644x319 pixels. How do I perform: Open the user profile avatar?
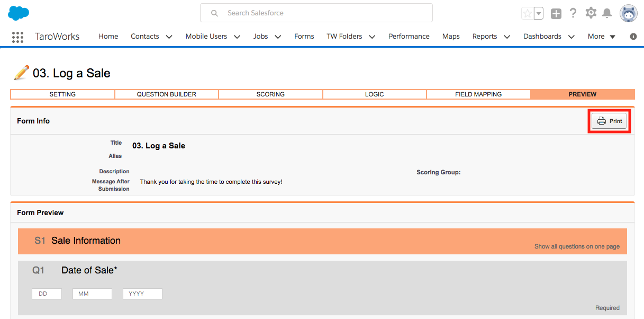pos(629,14)
